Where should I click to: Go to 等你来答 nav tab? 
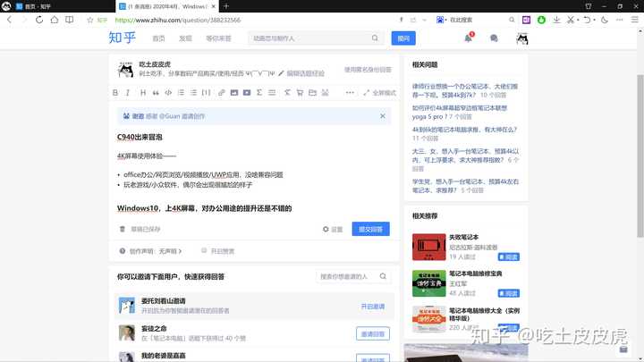pyautogui.click(x=218, y=38)
